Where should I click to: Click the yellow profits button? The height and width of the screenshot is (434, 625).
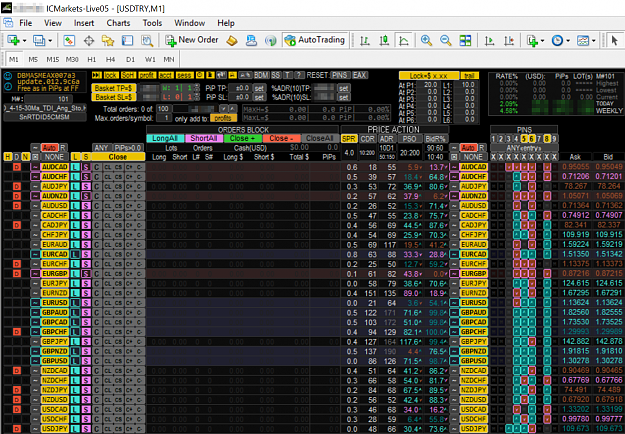223,118
